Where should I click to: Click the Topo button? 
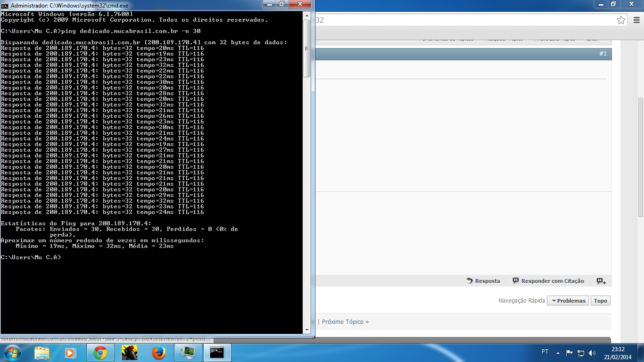(600, 301)
